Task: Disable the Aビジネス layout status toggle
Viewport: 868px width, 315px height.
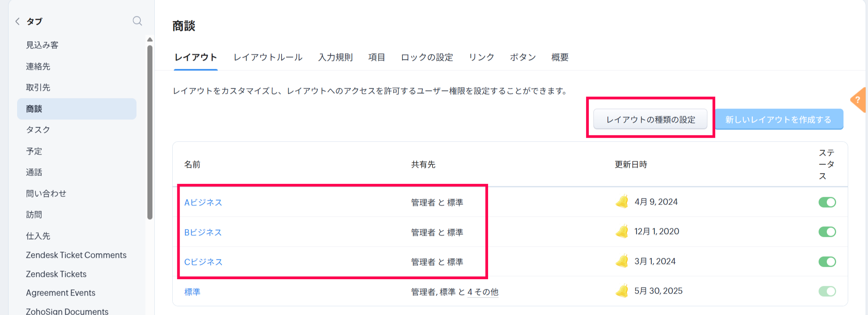Action: click(827, 202)
